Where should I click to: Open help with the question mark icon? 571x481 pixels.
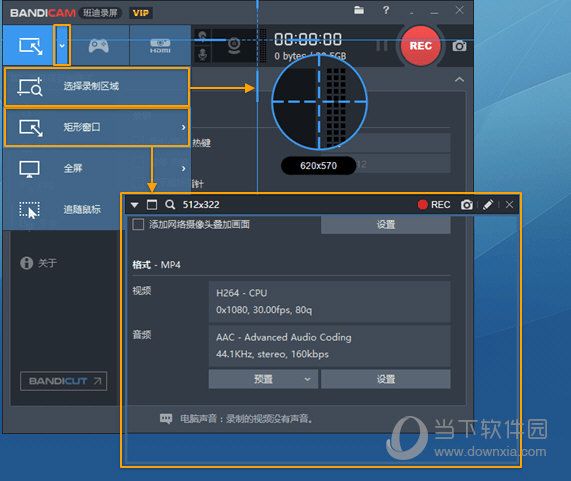386,10
